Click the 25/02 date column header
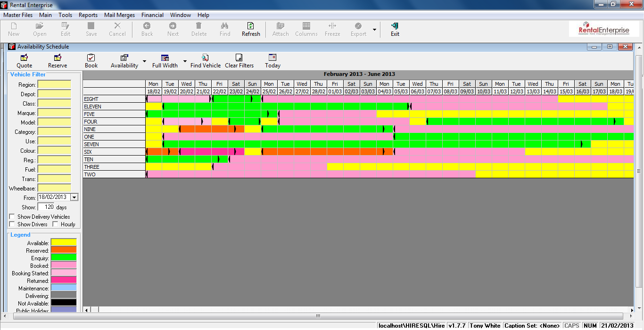 coord(269,91)
